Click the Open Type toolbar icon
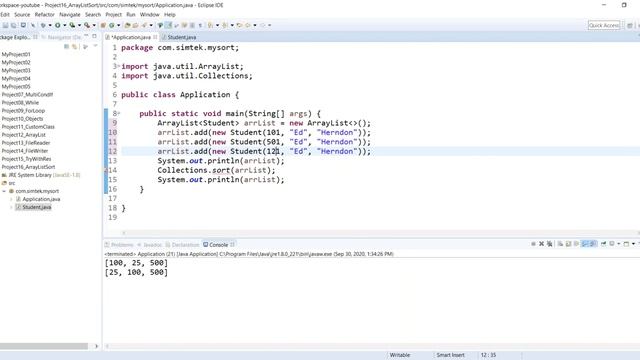This screenshot has width=640, height=360. (127, 25)
